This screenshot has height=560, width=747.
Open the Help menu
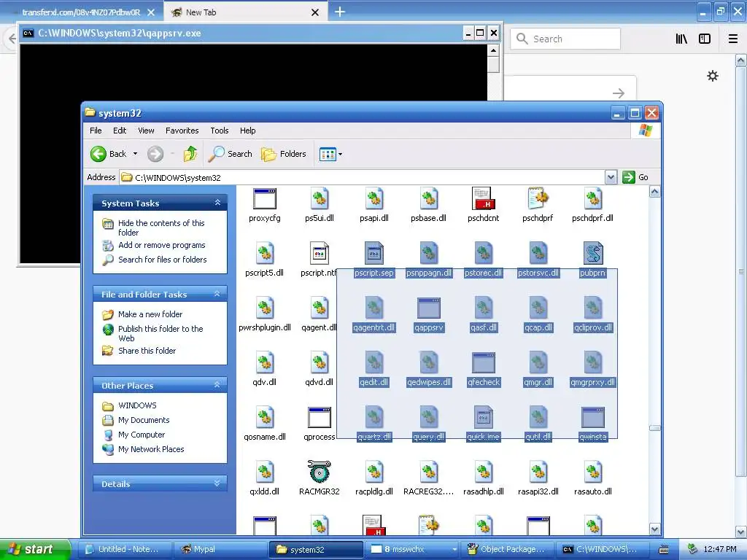point(247,131)
